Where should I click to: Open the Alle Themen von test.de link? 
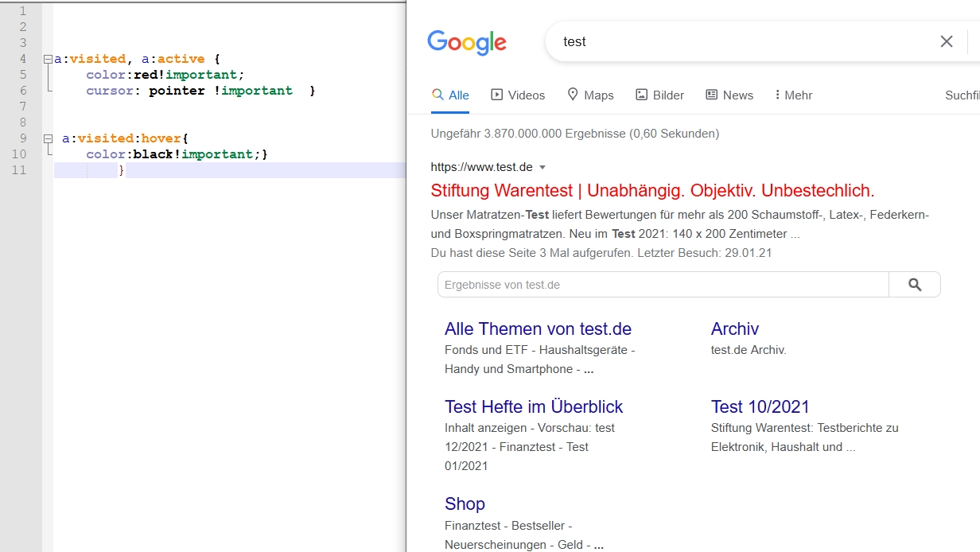point(538,329)
